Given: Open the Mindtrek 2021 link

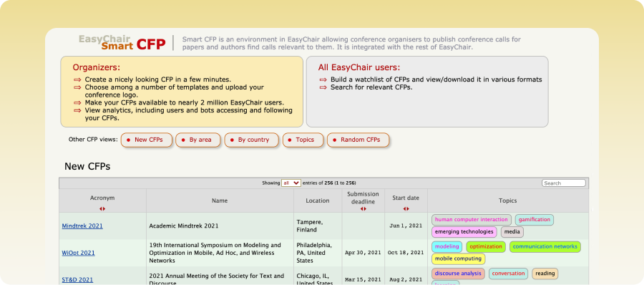Looking at the screenshot, I should click(82, 226).
